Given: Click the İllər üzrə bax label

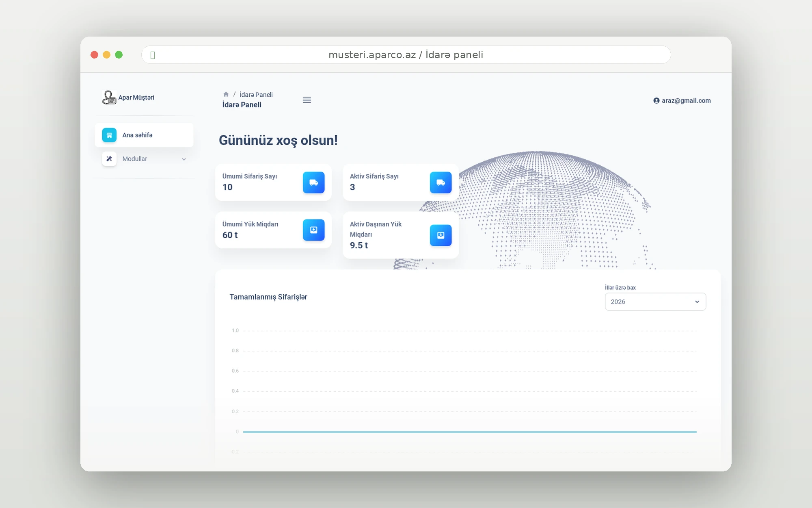Looking at the screenshot, I should click(x=620, y=288).
